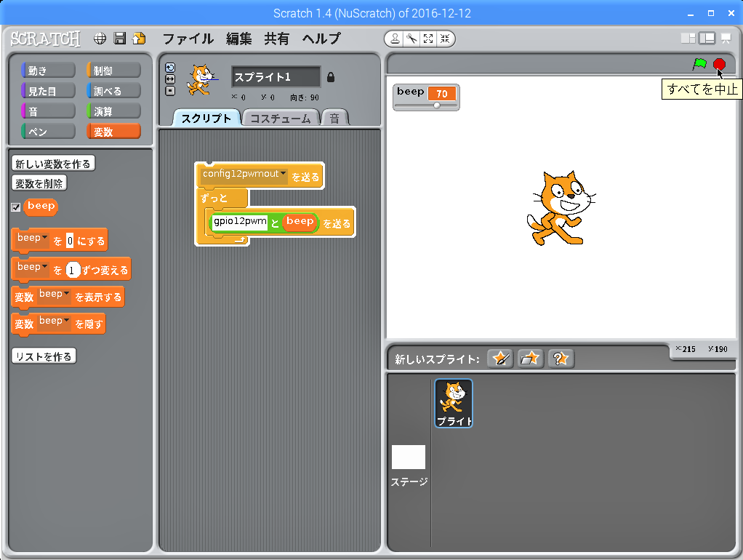Open 共有 menu
Image resolution: width=743 pixels, height=560 pixels.
coord(277,39)
